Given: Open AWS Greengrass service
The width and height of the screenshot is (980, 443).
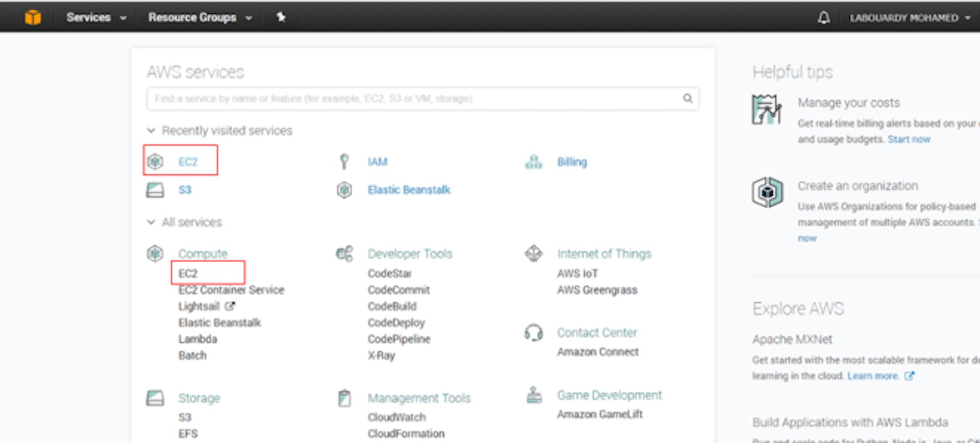Looking at the screenshot, I should point(597,290).
